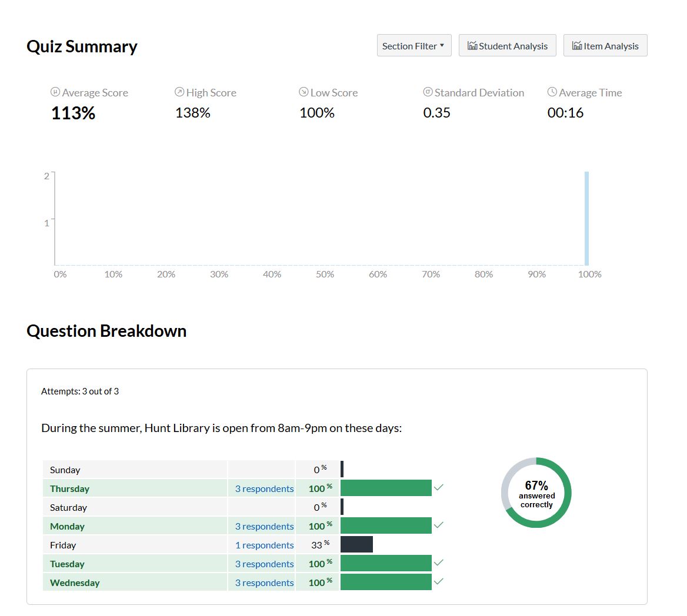Viewport: 687px width, 616px height.
Task: View Monday's 3 respondents list
Action: click(x=264, y=526)
